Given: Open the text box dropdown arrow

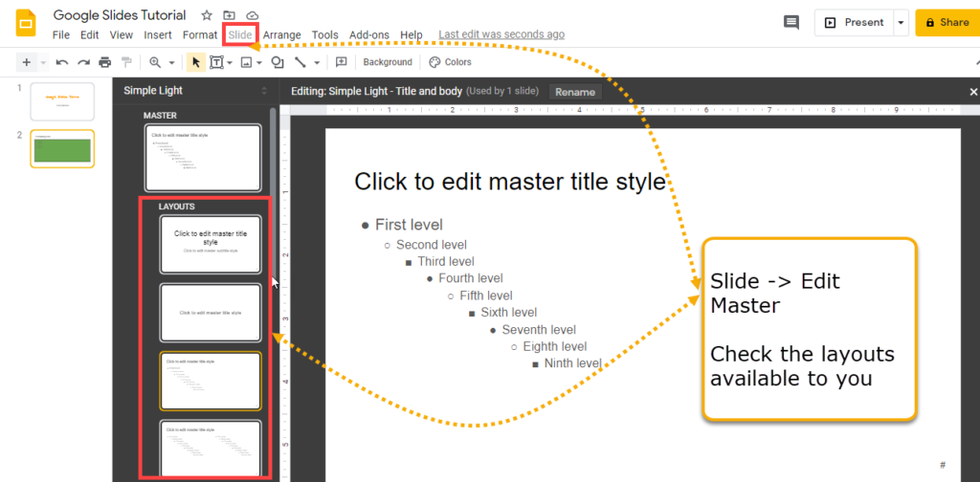Looking at the screenshot, I should pyautogui.click(x=230, y=62).
